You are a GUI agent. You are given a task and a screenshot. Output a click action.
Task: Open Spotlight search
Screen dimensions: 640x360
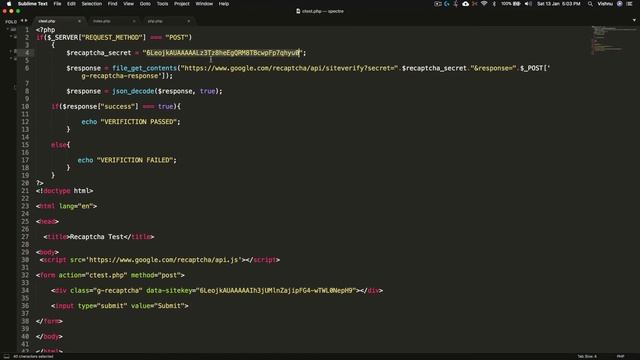tap(590, 4)
